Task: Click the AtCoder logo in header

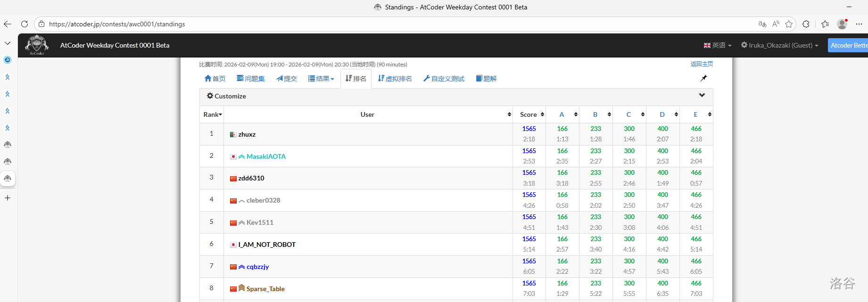Action: click(37, 45)
